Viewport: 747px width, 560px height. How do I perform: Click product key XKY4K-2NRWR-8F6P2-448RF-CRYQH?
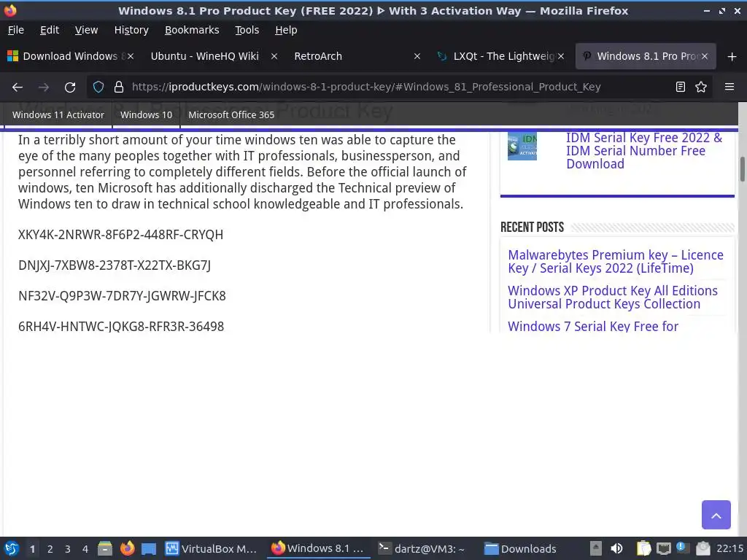[120, 235]
